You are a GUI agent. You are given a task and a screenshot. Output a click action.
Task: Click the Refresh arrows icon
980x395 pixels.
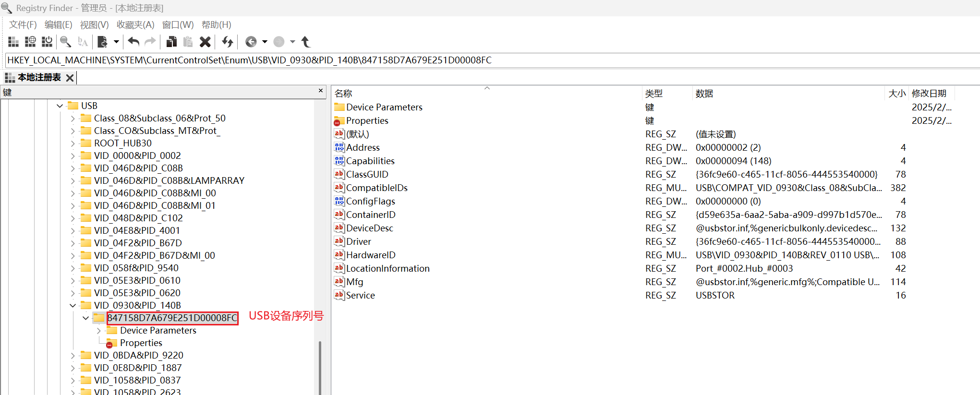[x=228, y=42]
